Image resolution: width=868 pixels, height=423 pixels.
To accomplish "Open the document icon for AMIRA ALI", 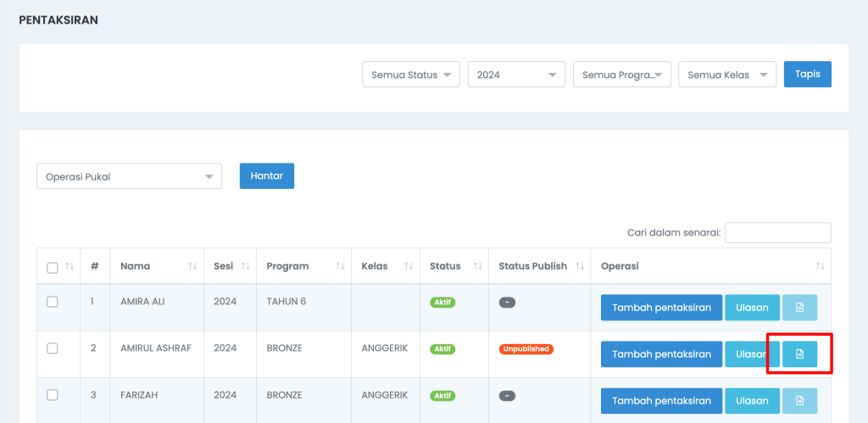I will click(799, 307).
